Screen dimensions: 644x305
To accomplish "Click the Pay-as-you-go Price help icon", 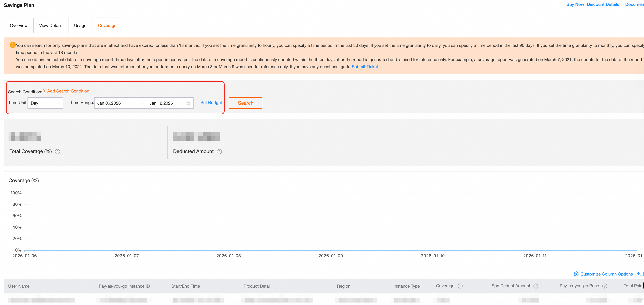I will tap(604, 286).
